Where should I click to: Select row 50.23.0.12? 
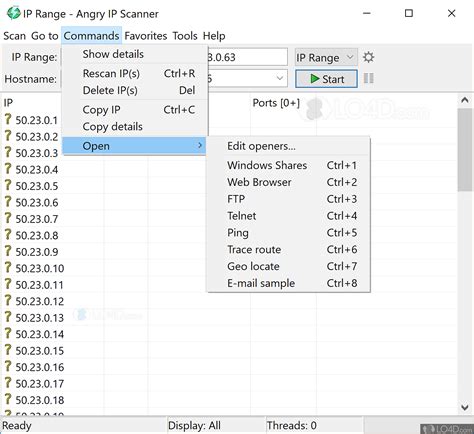point(40,301)
